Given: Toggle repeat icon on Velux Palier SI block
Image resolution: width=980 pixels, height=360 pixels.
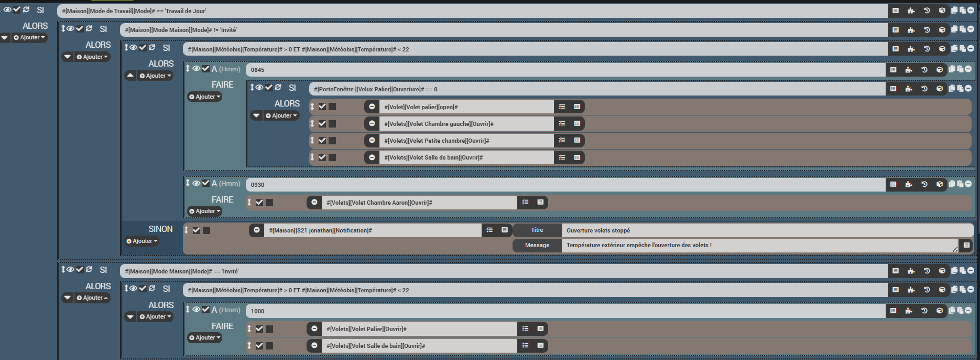Looking at the screenshot, I should coord(278,87).
